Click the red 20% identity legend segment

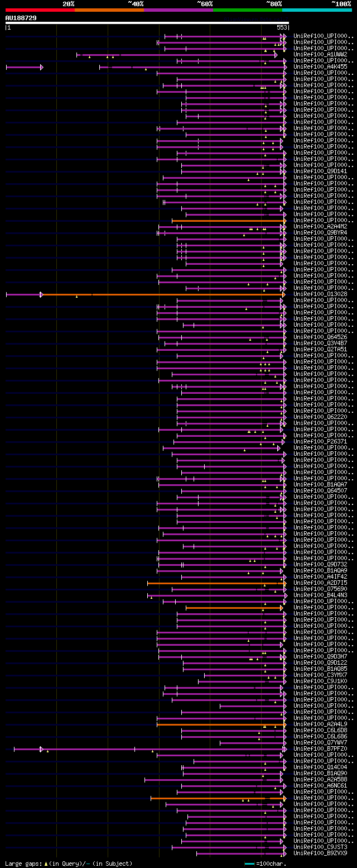40,9
